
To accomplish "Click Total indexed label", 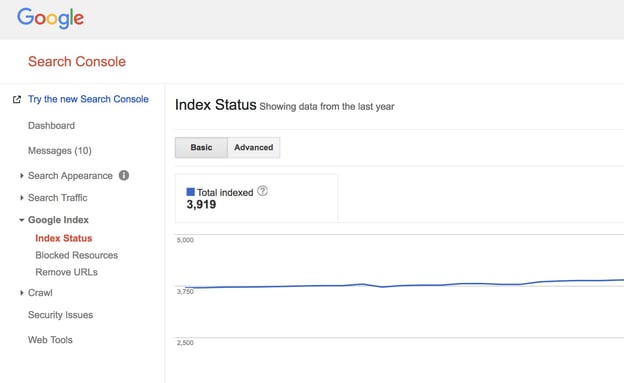I will [x=225, y=193].
